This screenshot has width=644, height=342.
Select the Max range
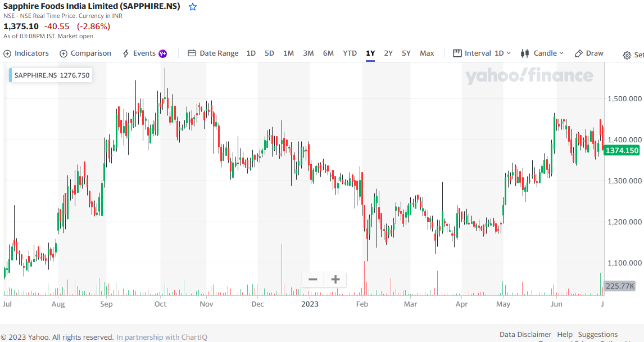coord(427,53)
